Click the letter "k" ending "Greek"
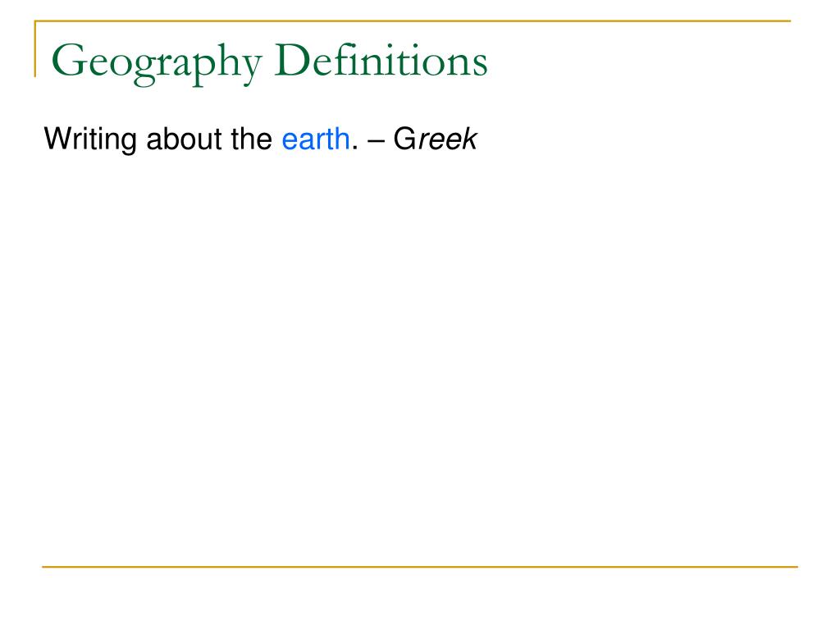Viewport: 840px width, 630px height. click(469, 139)
